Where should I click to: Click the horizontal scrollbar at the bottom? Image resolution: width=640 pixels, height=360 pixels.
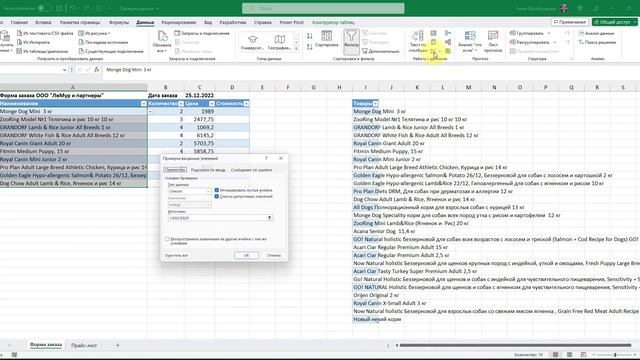click(x=515, y=345)
